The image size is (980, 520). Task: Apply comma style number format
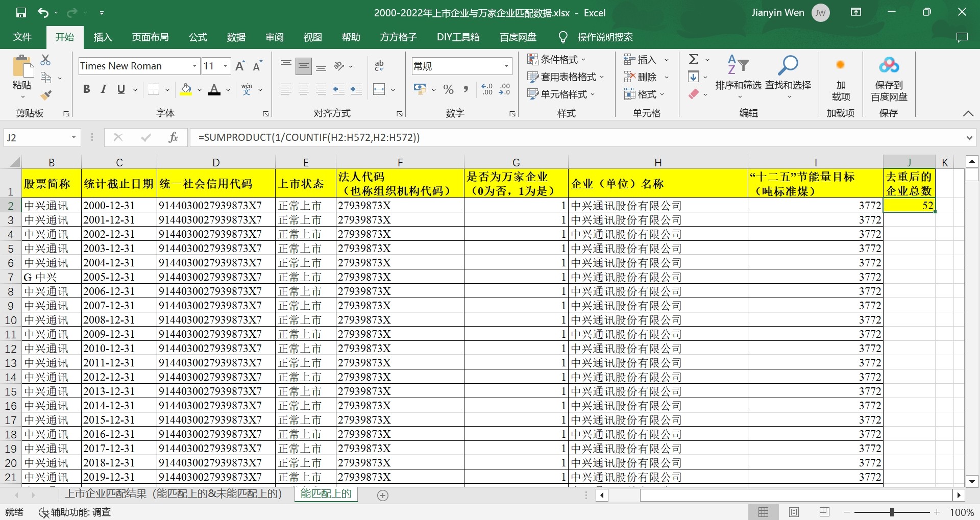coord(465,90)
